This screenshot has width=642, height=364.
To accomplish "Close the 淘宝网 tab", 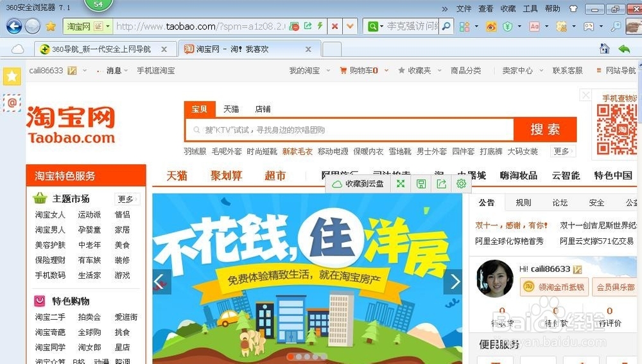I will tap(308, 49).
